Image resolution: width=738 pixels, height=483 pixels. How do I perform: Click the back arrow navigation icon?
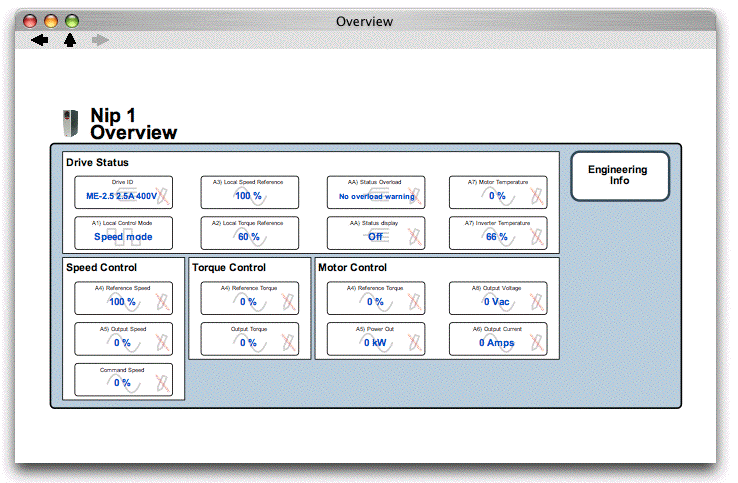[x=40, y=40]
